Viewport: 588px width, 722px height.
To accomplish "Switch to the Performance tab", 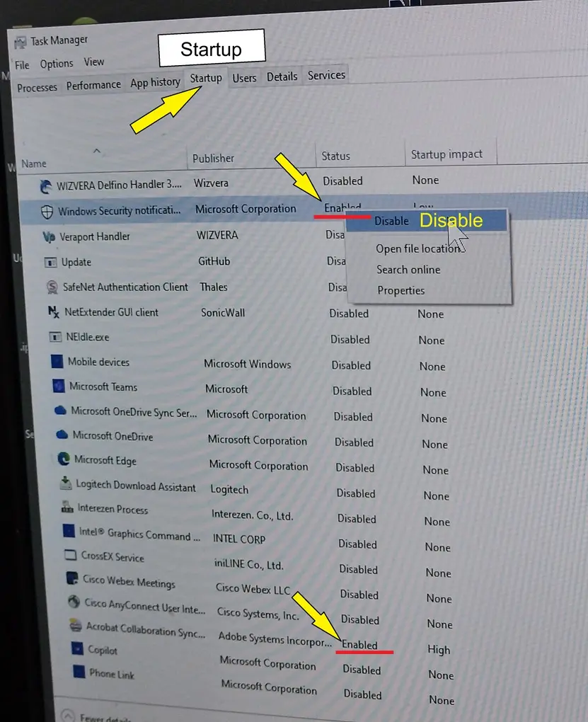I will coord(93,85).
